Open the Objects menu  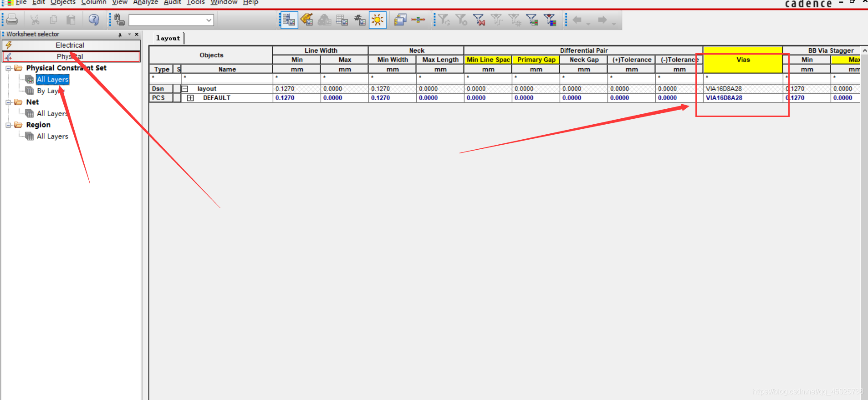click(x=63, y=2)
